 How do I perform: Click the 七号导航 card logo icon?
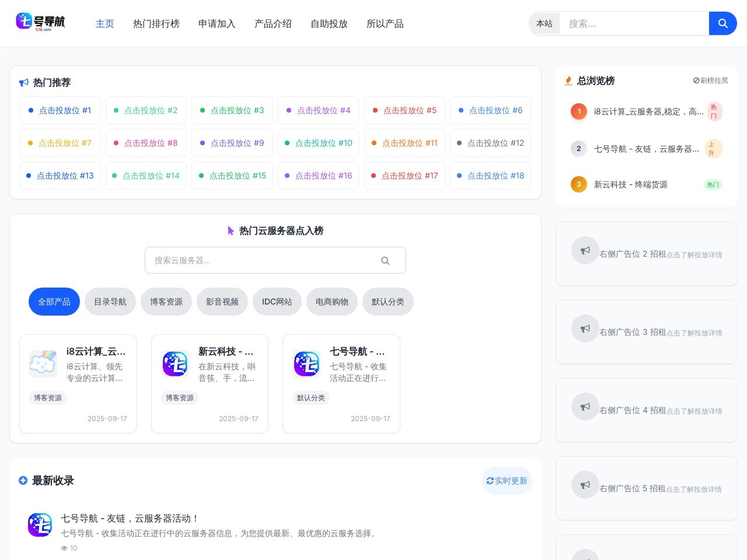(306, 364)
